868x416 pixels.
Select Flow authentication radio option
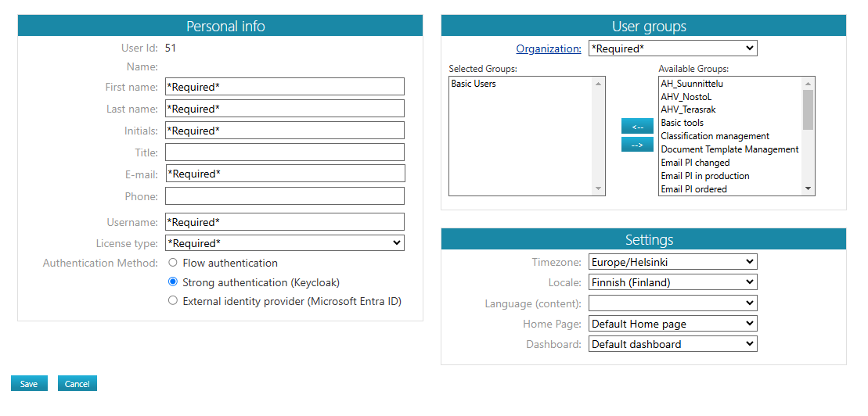(x=173, y=263)
